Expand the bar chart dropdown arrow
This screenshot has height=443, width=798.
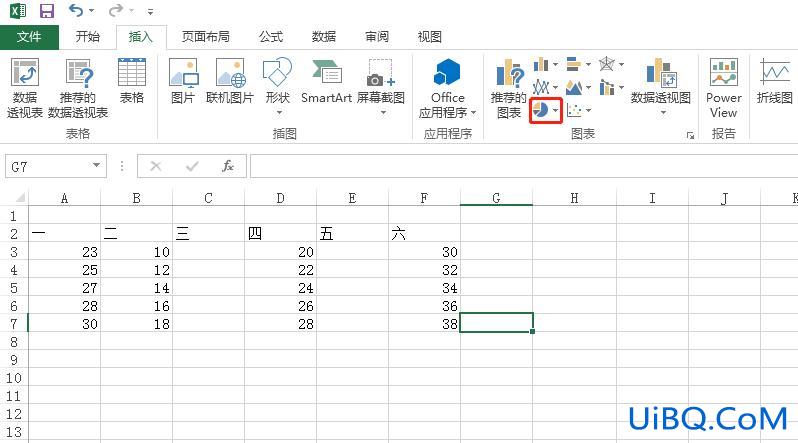point(589,64)
